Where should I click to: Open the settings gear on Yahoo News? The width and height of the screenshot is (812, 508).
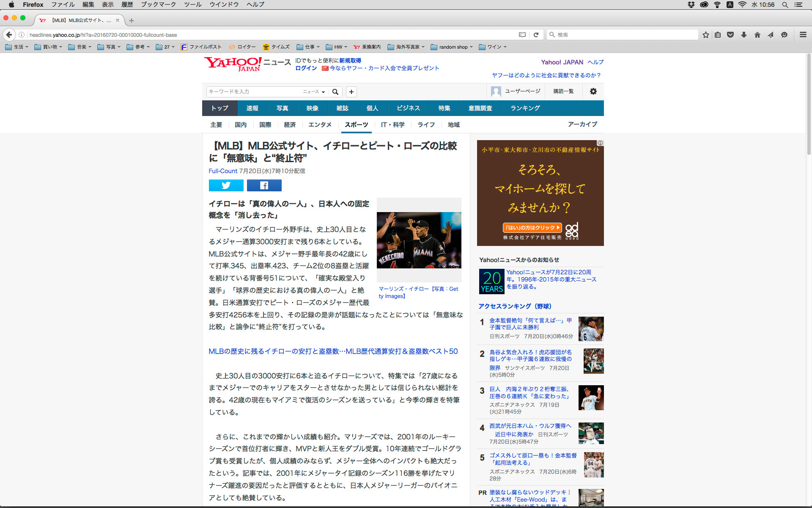click(x=593, y=91)
